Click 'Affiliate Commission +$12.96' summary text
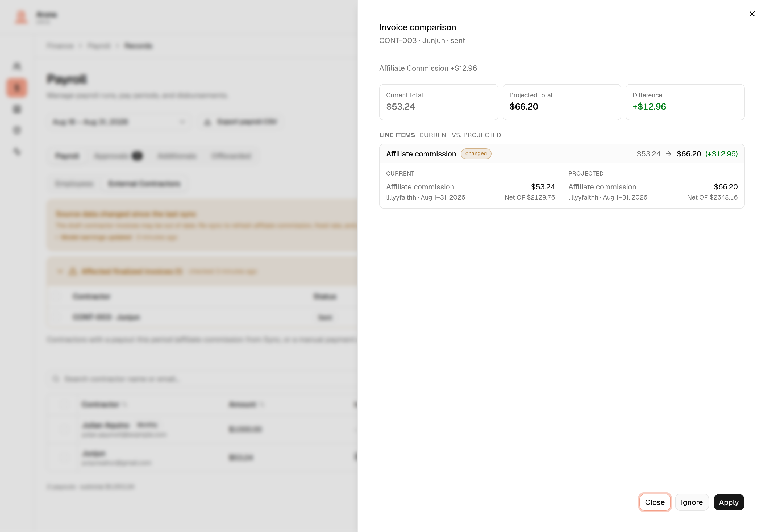The height and width of the screenshot is (532, 766). [428, 68]
